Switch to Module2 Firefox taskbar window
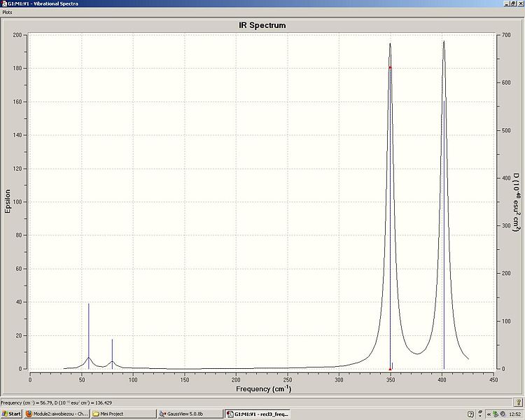The image size is (525, 420). point(57,414)
